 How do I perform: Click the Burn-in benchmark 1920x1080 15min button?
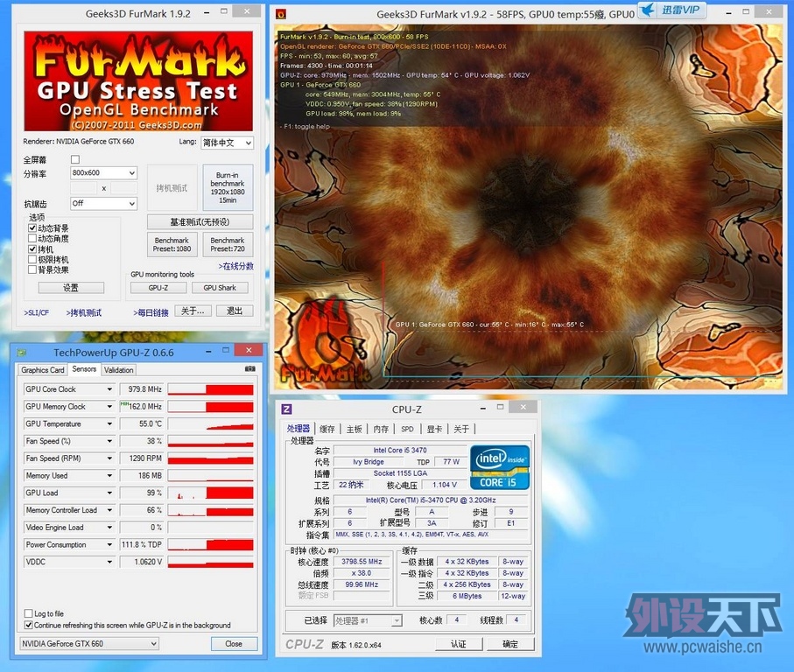228,187
